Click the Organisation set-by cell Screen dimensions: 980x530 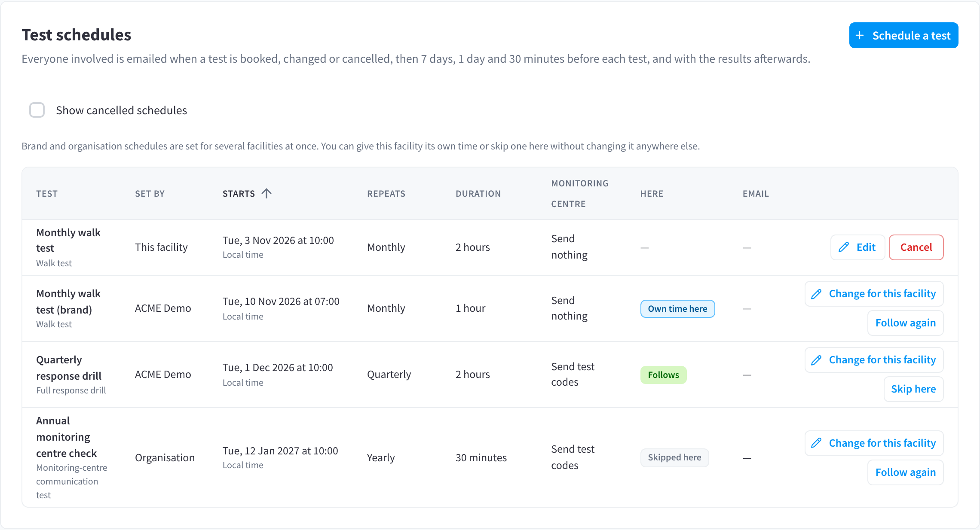[x=165, y=458]
